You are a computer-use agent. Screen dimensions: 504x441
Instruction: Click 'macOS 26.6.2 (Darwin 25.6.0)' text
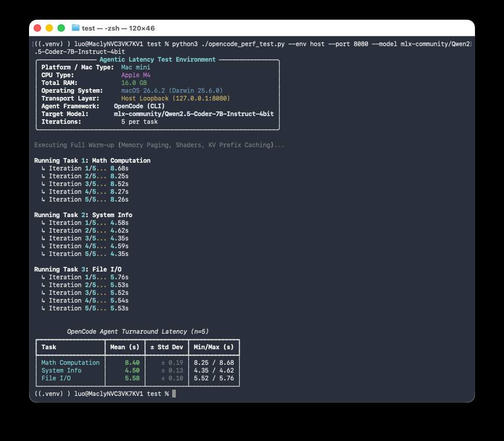(172, 91)
